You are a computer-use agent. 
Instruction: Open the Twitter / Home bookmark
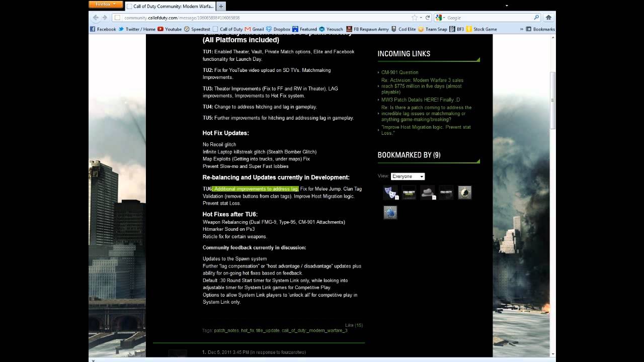click(x=137, y=29)
